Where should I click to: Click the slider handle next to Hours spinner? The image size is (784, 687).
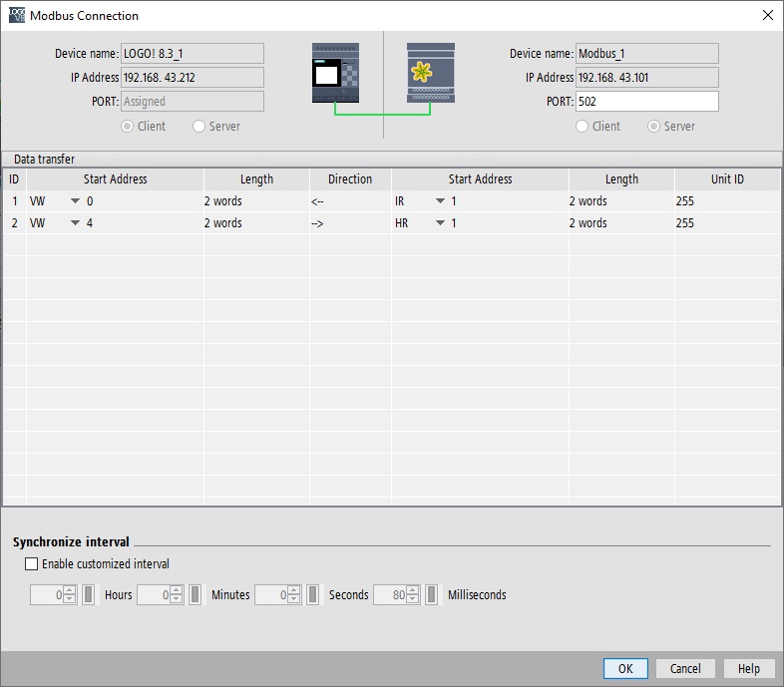pos(88,594)
